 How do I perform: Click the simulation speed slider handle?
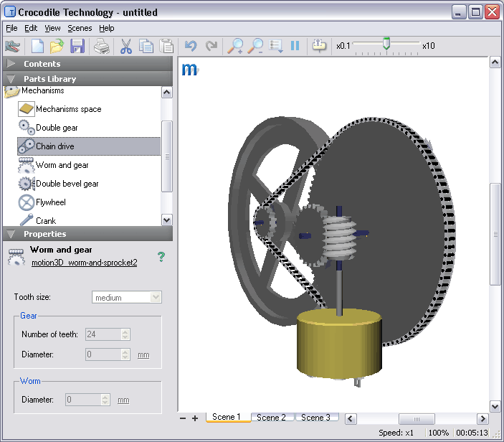pyautogui.click(x=386, y=44)
